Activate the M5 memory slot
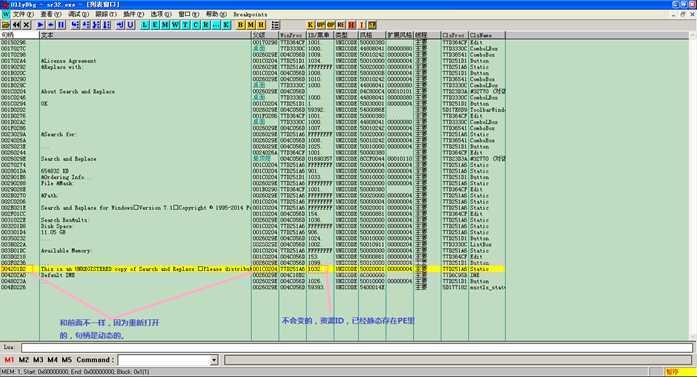This screenshot has width=697, height=377. point(67,359)
